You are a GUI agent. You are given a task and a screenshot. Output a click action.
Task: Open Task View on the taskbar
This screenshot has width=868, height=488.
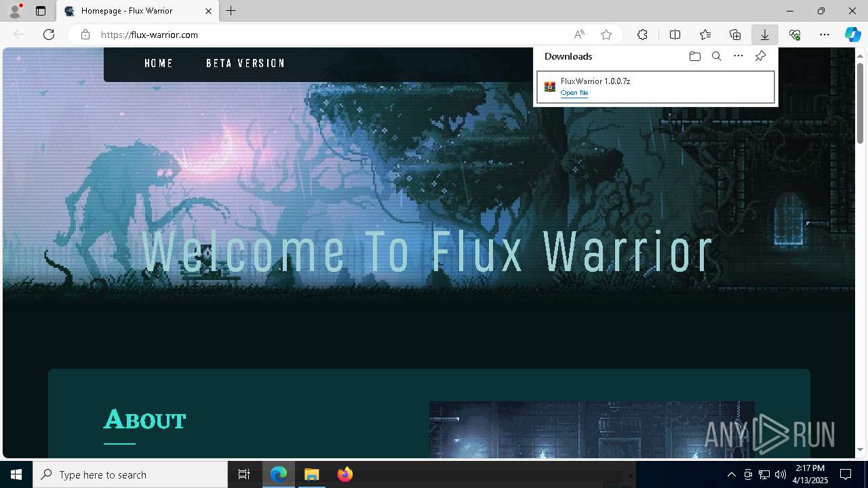pos(244,474)
